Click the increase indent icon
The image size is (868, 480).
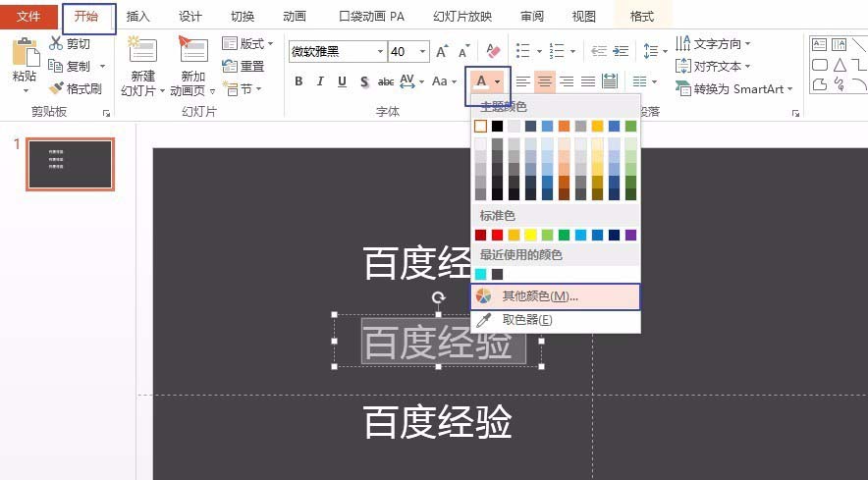(x=621, y=51)
